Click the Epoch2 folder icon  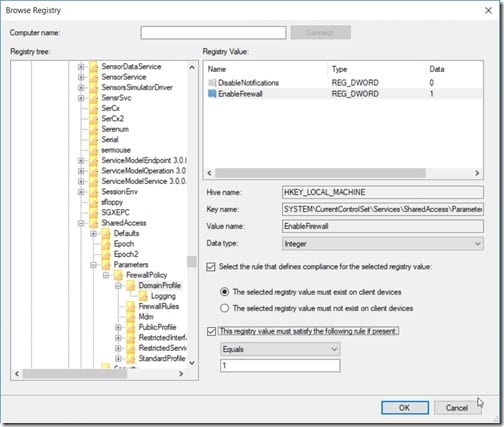coord(106,254)
